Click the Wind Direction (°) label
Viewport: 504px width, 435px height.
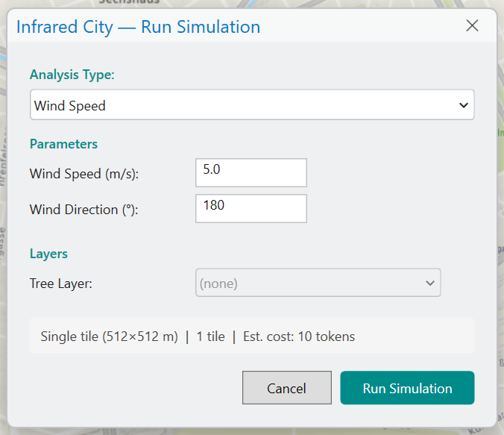(x=84, y=210)
